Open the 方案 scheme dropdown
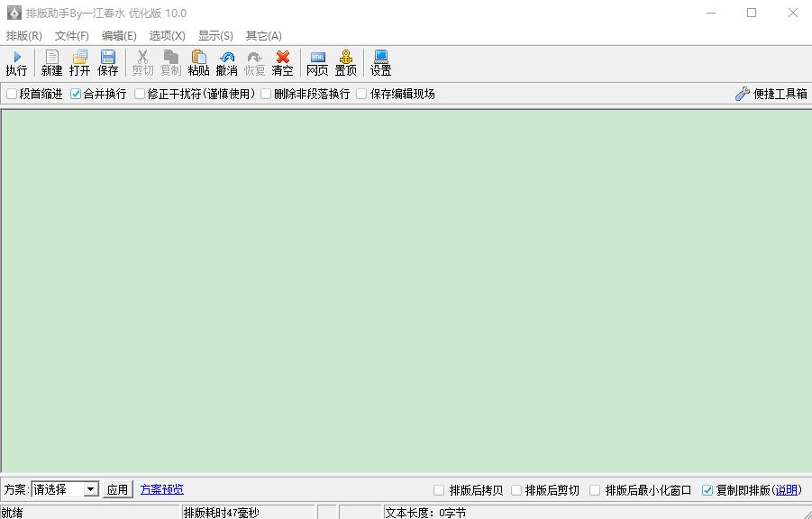 coord(93,489)
